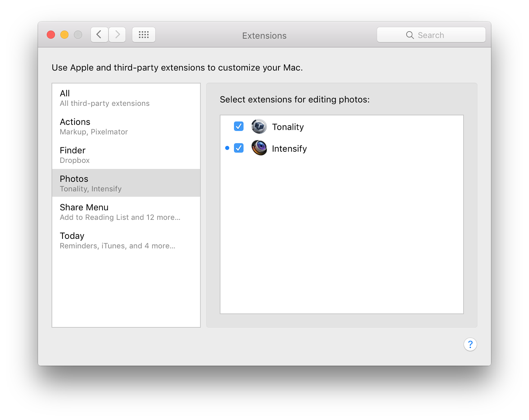This screenshot has width=529, height=420.
Task: Close the Extensions window
Action: click(x=51, y=35)
